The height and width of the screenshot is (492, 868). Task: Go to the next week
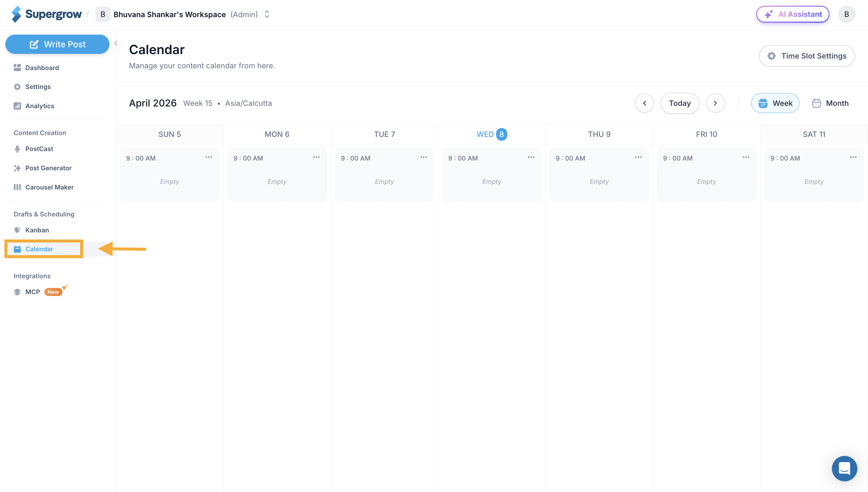click(715, 103)
